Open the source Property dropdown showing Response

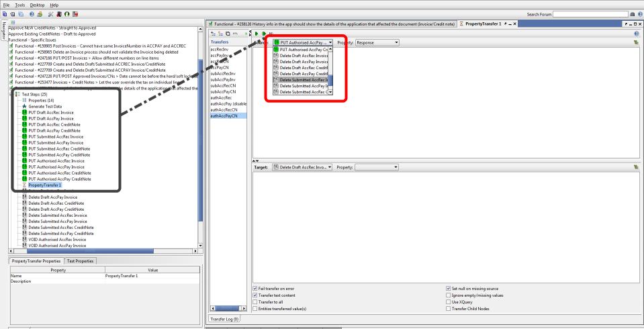377,42
